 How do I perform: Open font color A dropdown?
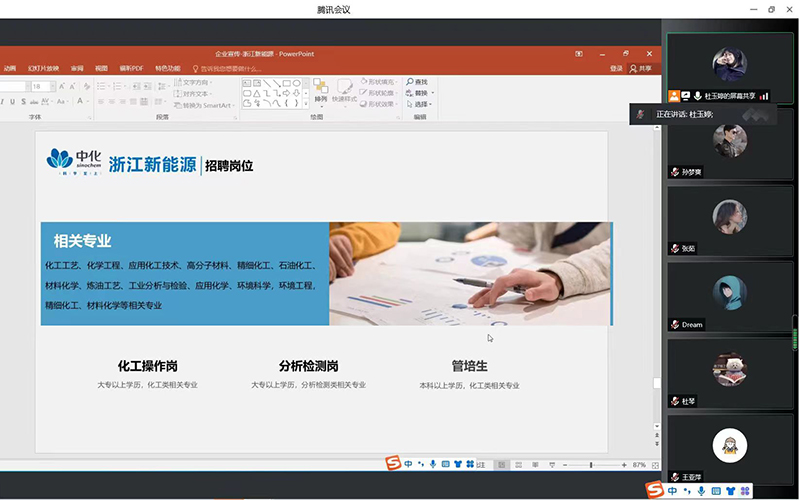tap(82, 102)
